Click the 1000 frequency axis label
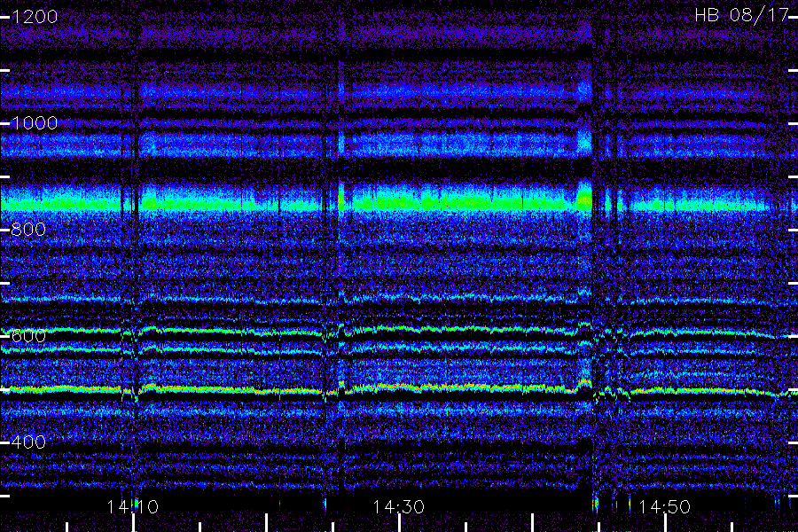This screenshot has height=532, width=798. tap(34, 123)
